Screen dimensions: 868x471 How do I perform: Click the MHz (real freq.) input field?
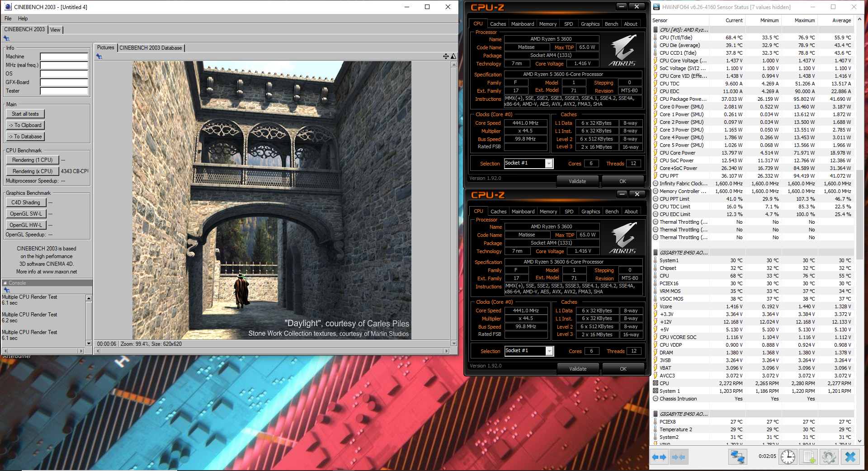(x=64, y=65)
